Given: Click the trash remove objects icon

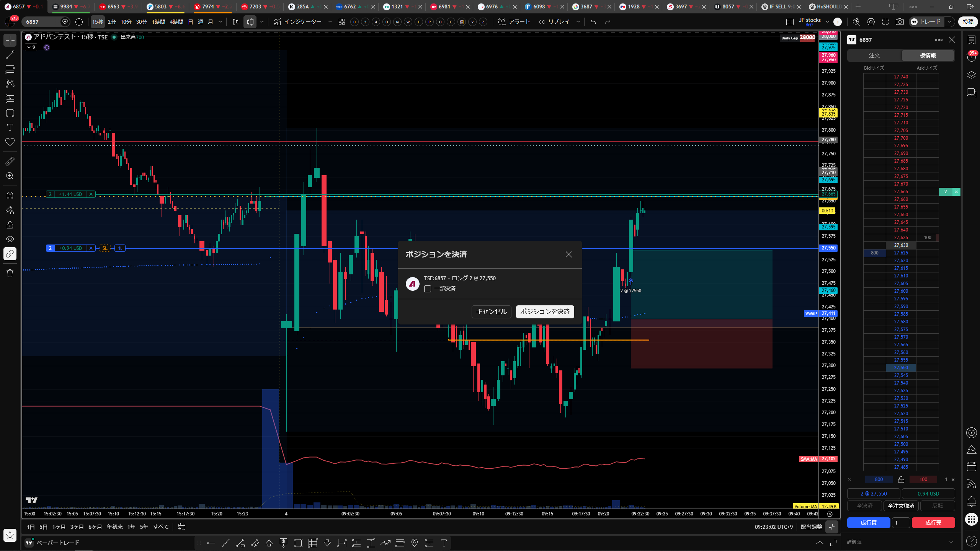Looking at the screenshot, I should (x=10, y=273).
